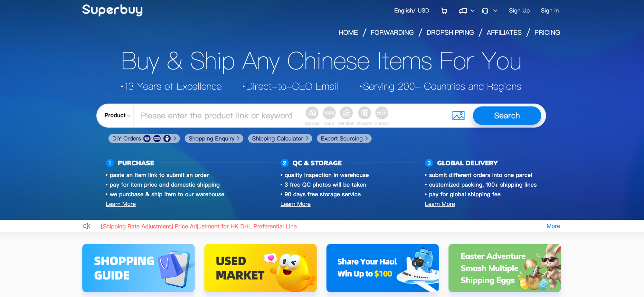This screenshot has width=644, height=297.
Task: Click the Taobao platform icon
Action: click(312, 113)
